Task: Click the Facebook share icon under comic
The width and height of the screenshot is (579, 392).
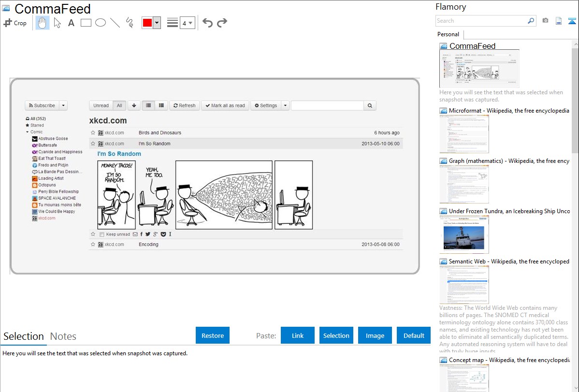Action: point(142,234)
